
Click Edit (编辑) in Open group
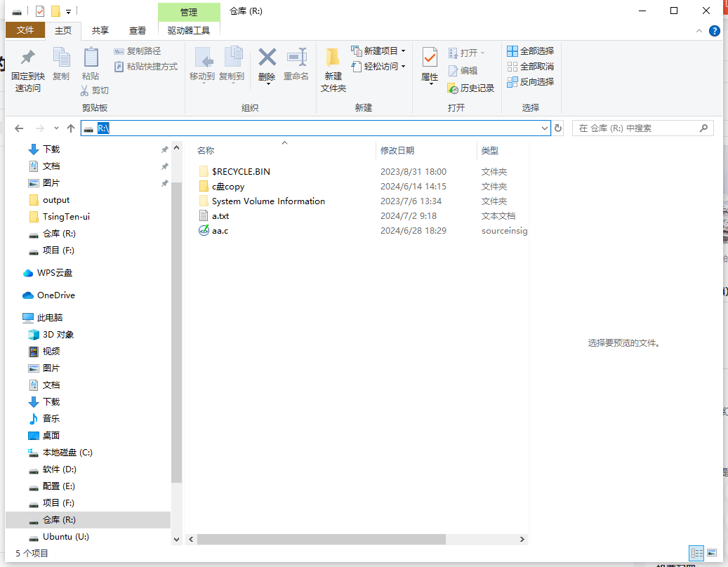click(x=463, y=71)
